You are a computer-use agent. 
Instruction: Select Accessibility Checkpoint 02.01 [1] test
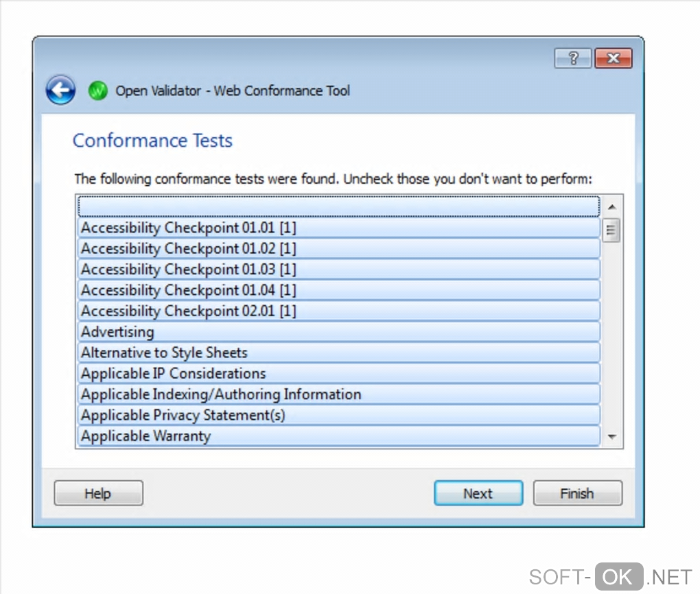(189, 311)
